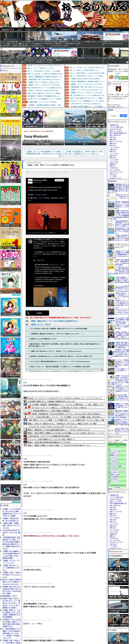129x644 pixels.
Task: Open 中東情勢 (358) in the first category list
Action: [114, 125]
